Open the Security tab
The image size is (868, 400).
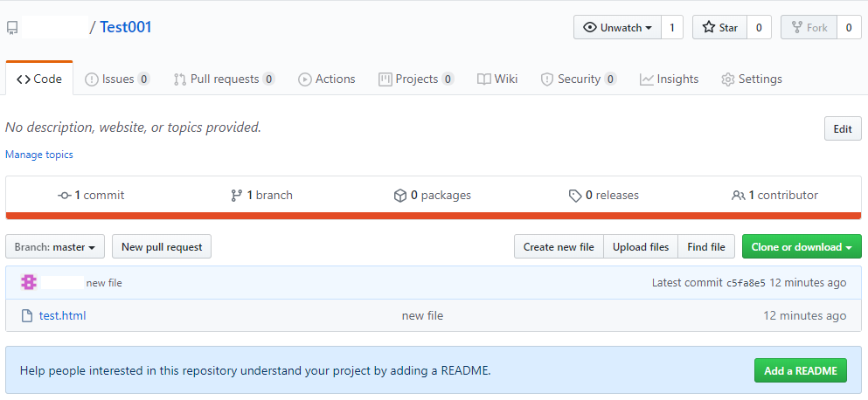pos(579,79)
